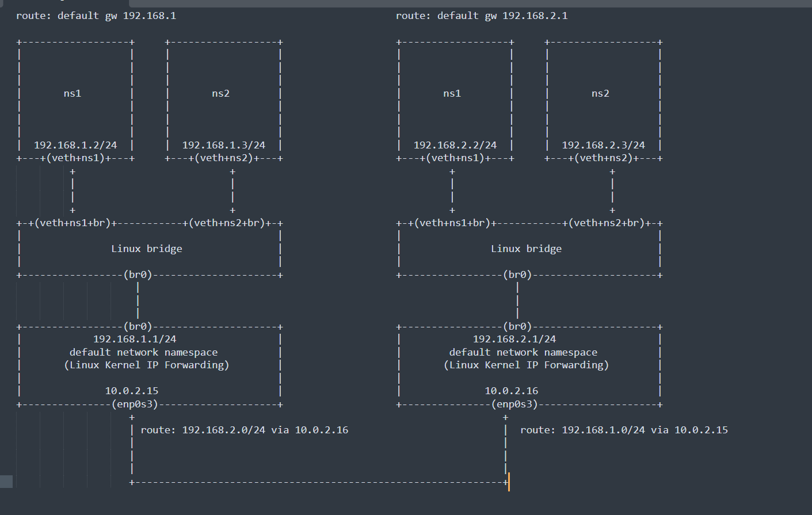Click '(veth+ns1)' directly under 192.168.2.2/24
This screenshot has width=812, height=515.
[455, 158]
